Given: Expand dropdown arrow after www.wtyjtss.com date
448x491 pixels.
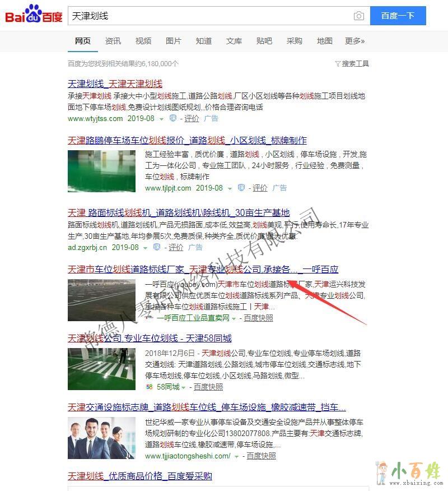Looking at the screenshot, I should [161, 119].
